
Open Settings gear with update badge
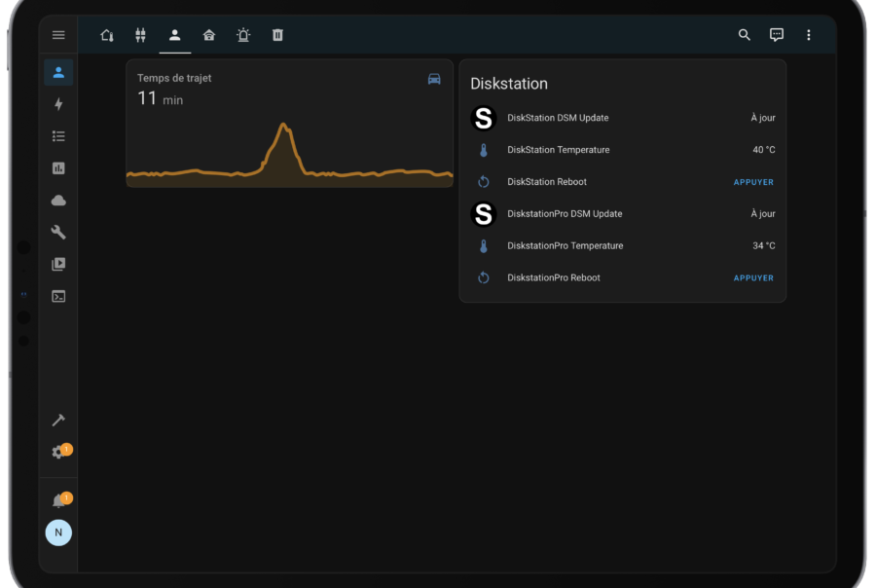point(59,452)
